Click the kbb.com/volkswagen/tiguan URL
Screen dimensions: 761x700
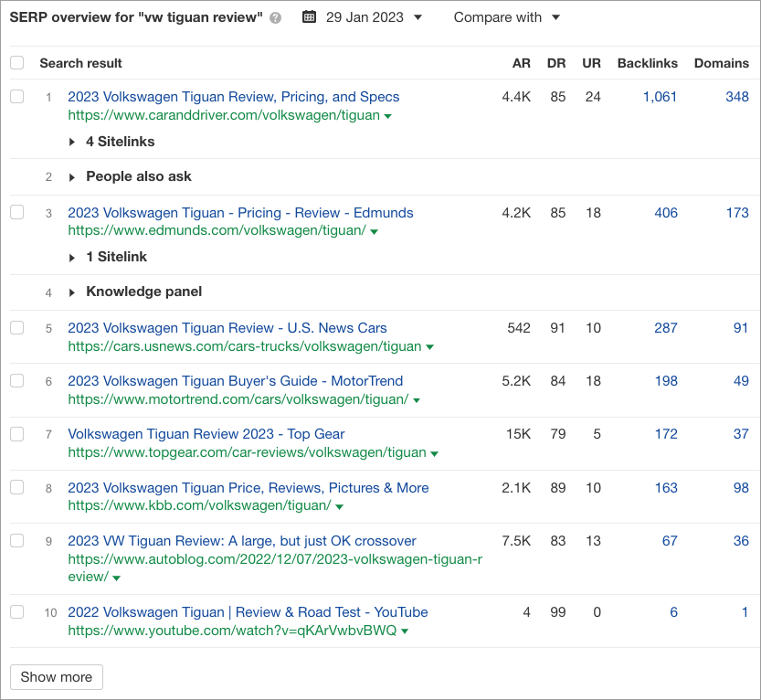(x=199, y=505)
